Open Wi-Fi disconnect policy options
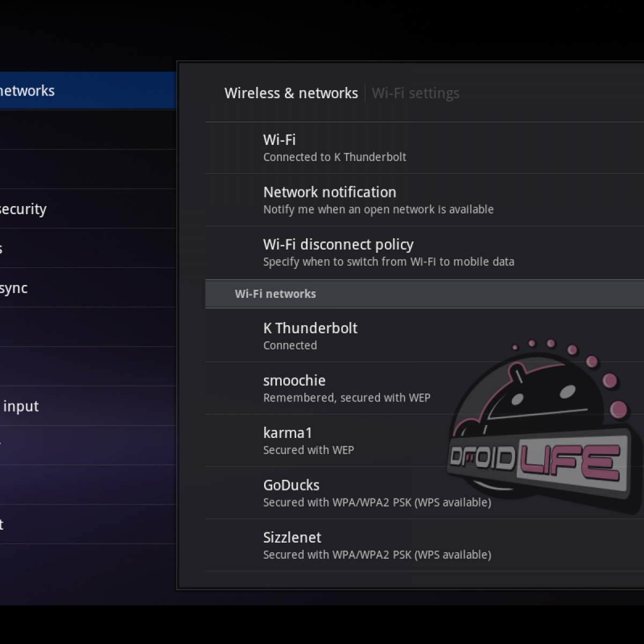This screenshot has height=644, width=644. (424, 252)
